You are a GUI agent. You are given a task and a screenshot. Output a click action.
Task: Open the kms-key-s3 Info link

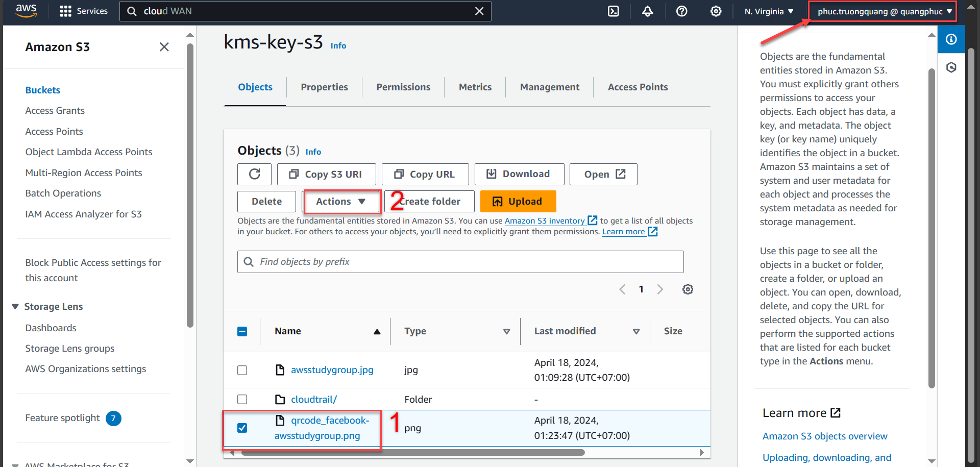[338, 45]
